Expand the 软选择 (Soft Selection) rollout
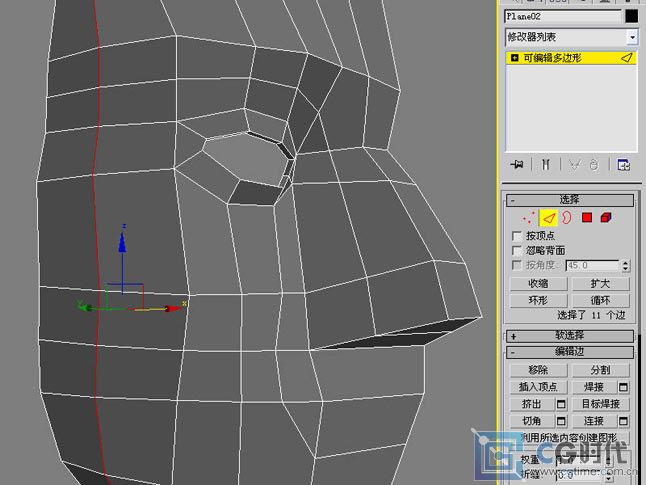Screen dimensions: 646x485 tap(570, 336)
